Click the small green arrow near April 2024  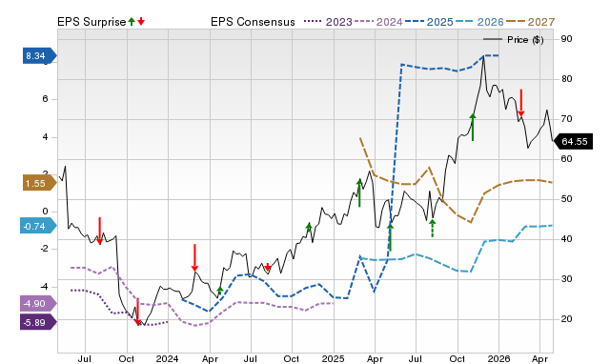click(x=220, y=292)
